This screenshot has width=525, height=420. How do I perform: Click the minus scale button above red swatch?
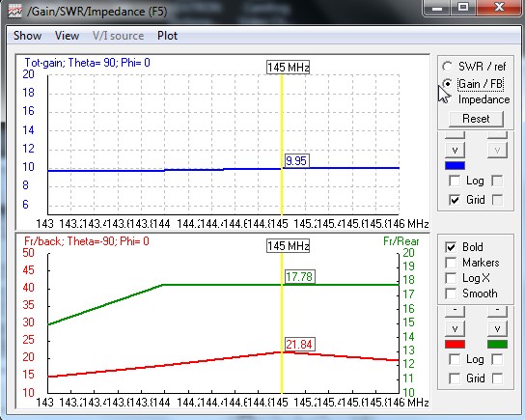pyautogui.click(x=455, y=310)
